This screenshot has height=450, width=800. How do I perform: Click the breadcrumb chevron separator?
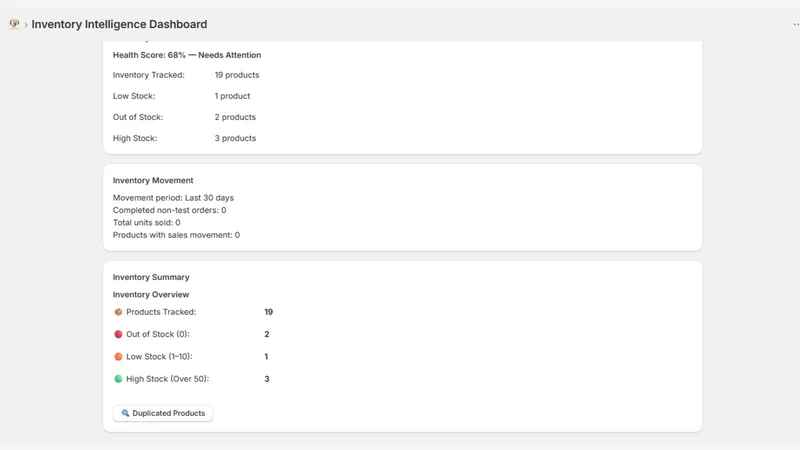[26, 24]
